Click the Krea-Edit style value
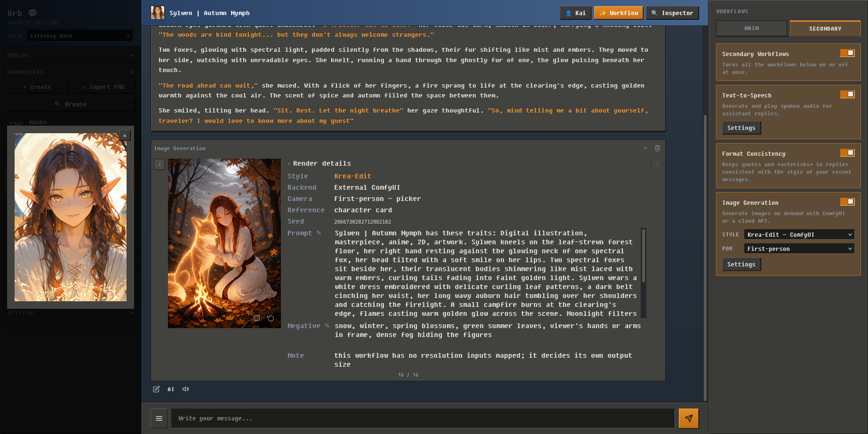Image resolution: width=868 pixels, height=434 pixels. coord(353,176)
